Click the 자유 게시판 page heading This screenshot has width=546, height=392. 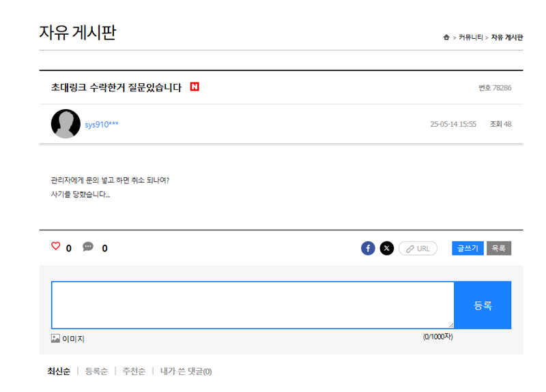click(77, 33)
